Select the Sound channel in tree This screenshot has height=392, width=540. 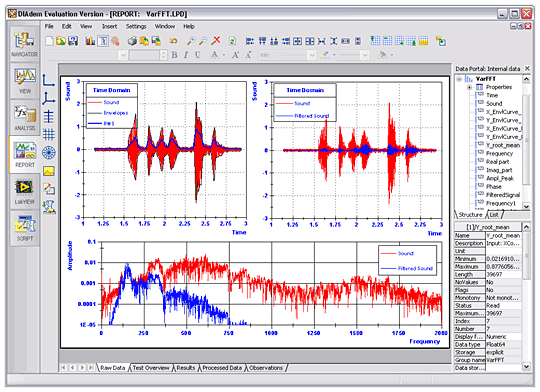pyautogui.click(x=494, y=104)
